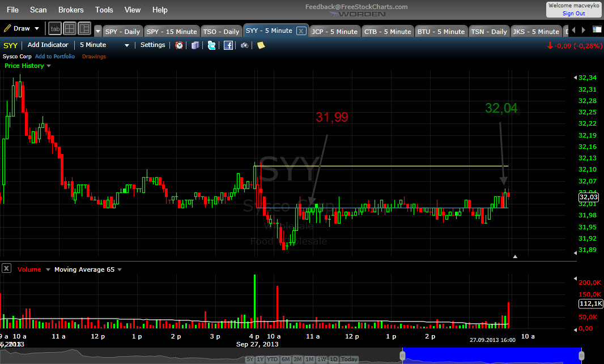
Task: Click the white triangle marker below the chart
Action: 515,256
